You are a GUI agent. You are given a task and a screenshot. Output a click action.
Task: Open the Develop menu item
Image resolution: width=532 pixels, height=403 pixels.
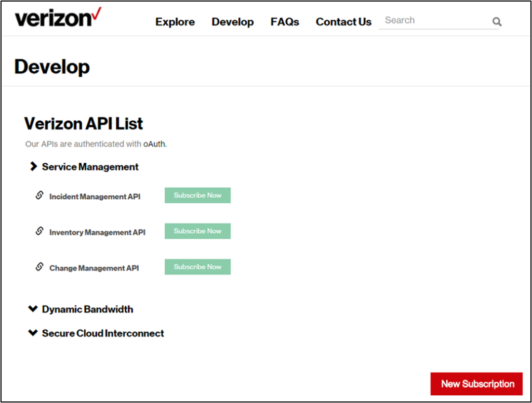click(x=233, y=22)
